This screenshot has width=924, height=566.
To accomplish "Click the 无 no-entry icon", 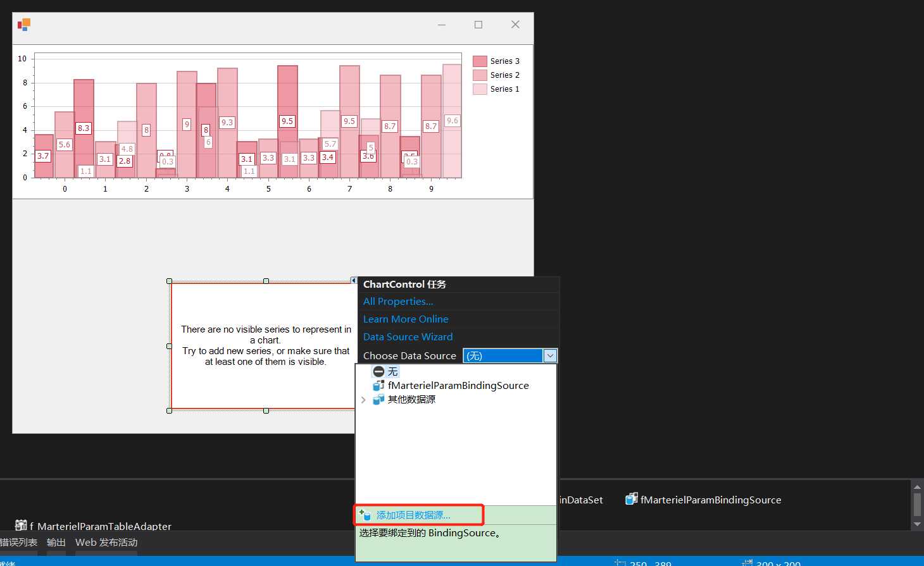I will [378, 371].
